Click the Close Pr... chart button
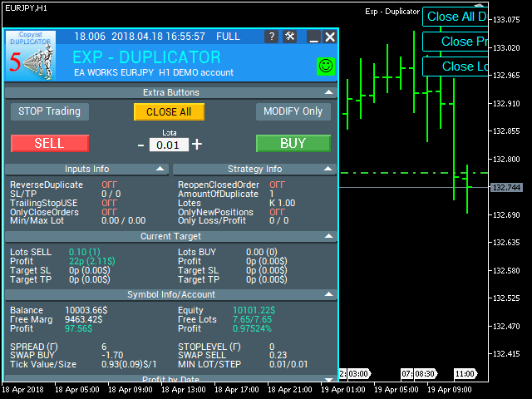The height and width of the screenshot is (399, 532). (x=456, y=42)
